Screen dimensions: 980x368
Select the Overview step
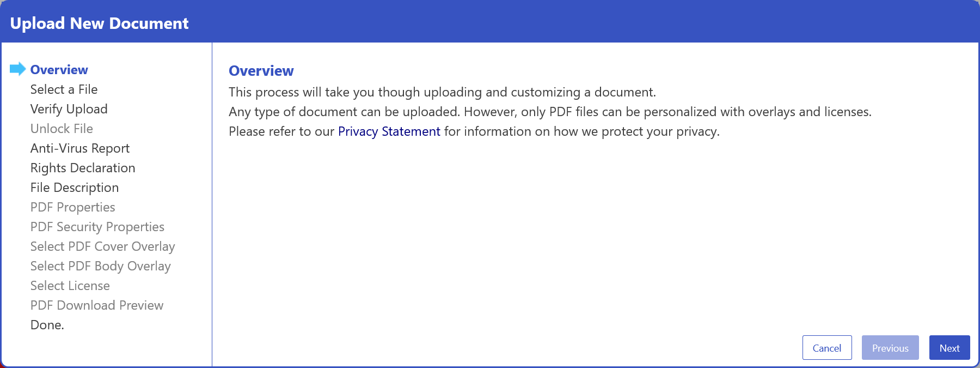pos(59,69)
